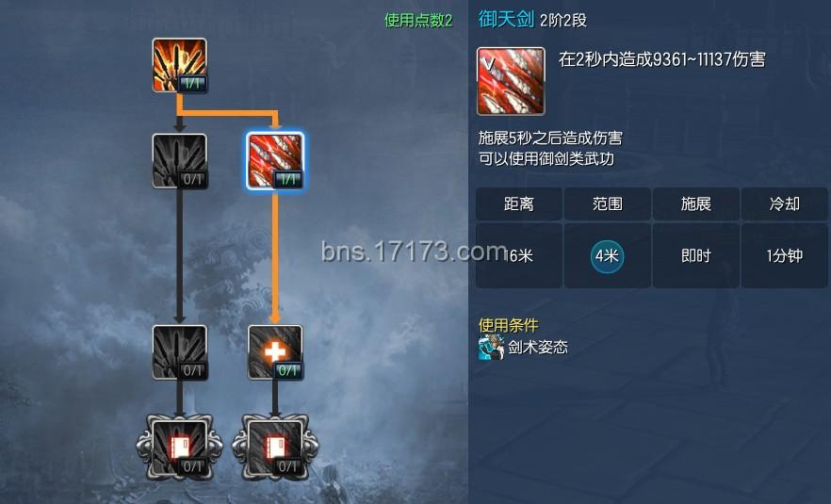
Task: Click the 冷却 header cell
Action: [784, 203]
